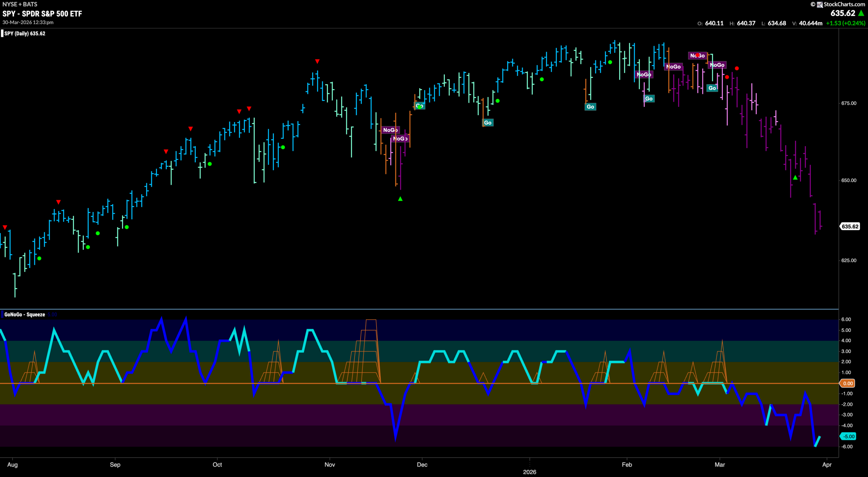Image resolution: width=868 pixels, height=477 pixels.
Task: Click the large 635.62 last price at top right
Action: [843, 13]
